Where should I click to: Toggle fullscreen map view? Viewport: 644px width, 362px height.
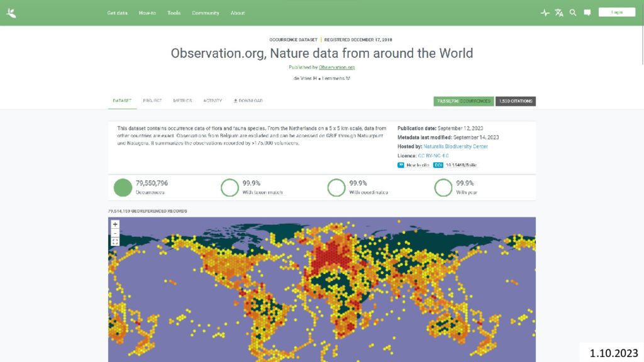[115, 242]
